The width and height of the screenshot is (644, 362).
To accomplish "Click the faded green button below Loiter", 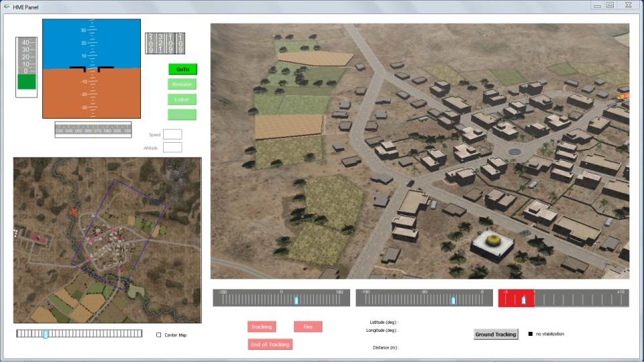I will click(x=182, y=115).
